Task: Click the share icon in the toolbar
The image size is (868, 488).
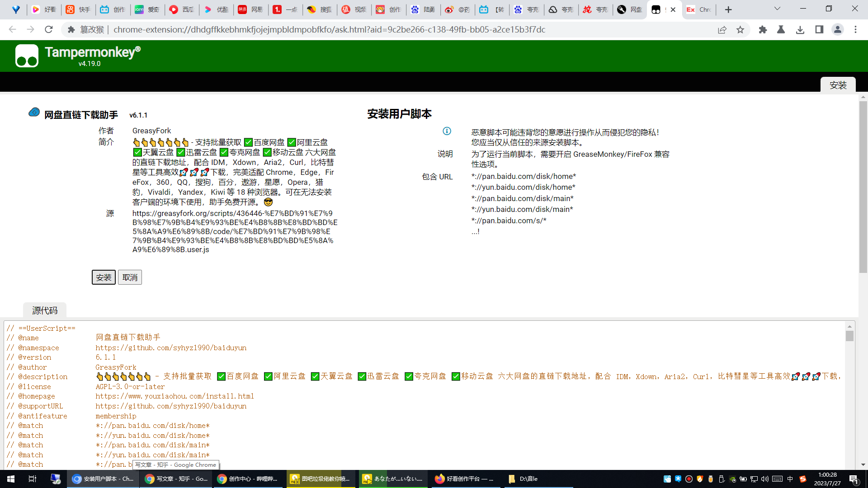Action: pyautogui.click(x=722, y=30)
